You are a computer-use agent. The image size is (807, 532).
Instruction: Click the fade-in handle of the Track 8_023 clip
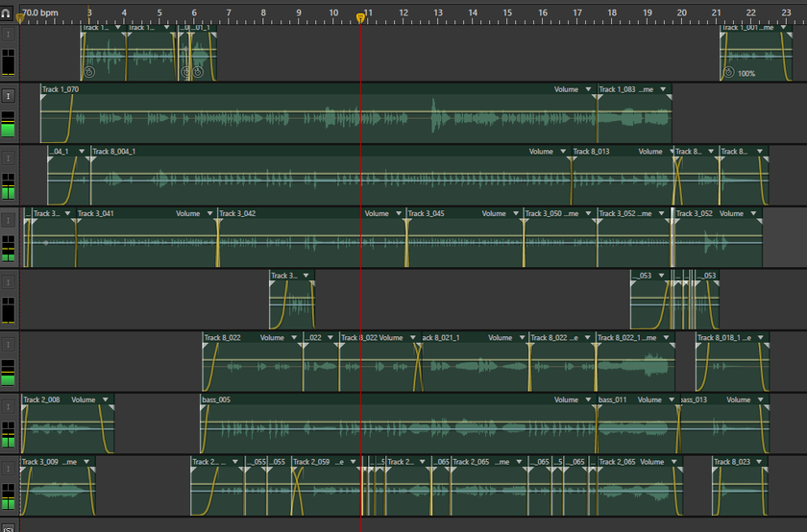click(x=716, y=470)
